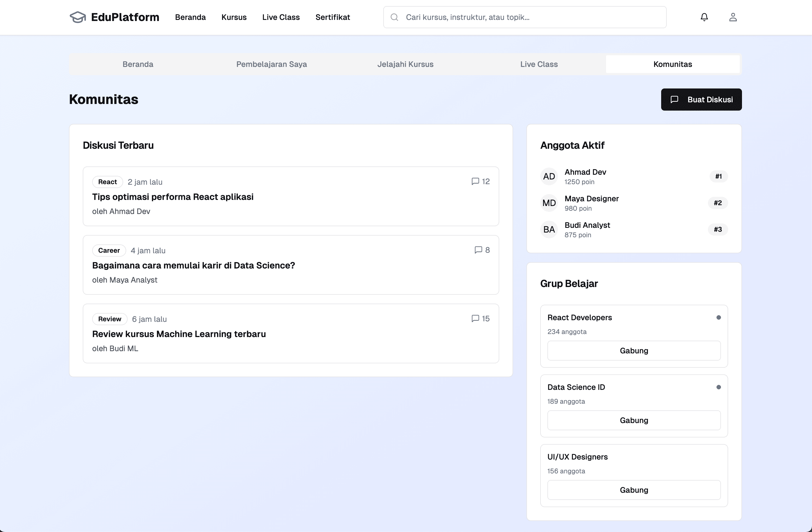The width and height of the screenshot is (812, 532).
Task: Switch to the Pembelajaran Saya tab
Action: 271,64
